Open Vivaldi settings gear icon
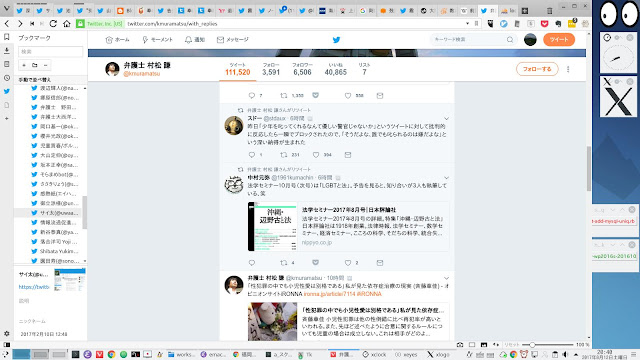Screen dimensions: 640x360 (7, 333)
